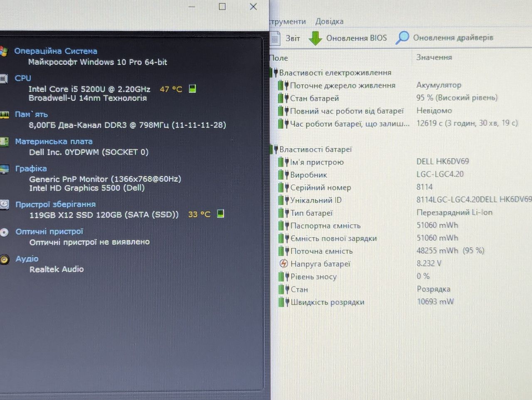Click the battery icon beside Ім'я пристрою
This screenshot has width=532, height=400.
283,162
